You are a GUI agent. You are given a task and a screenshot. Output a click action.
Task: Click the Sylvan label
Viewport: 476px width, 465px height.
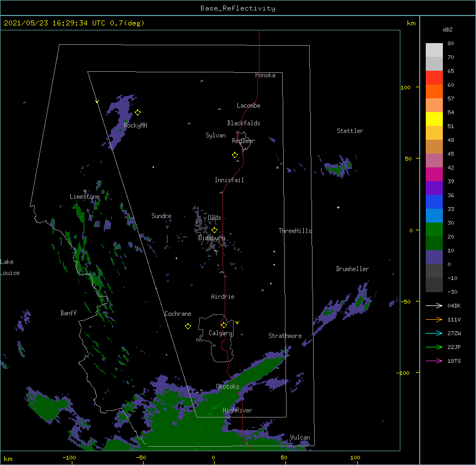[x=215, y=135]
